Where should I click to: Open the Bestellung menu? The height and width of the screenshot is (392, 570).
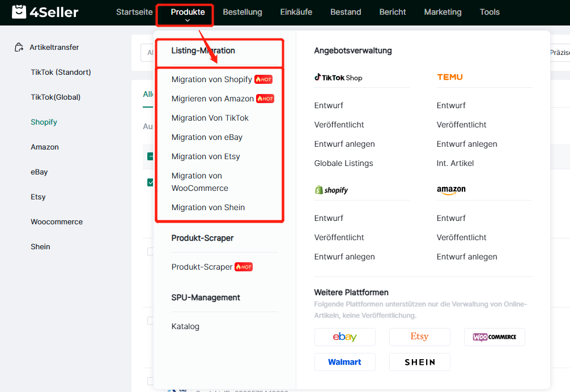242,12
